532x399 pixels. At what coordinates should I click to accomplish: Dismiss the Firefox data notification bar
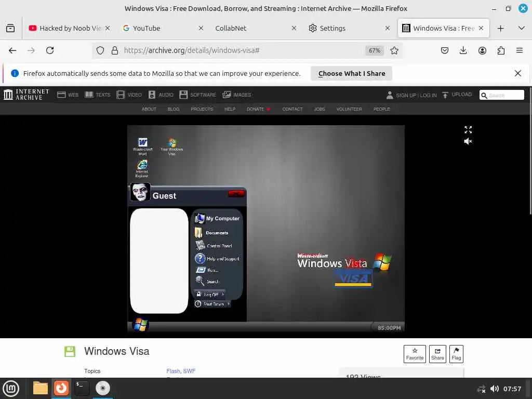pyautogui.click(x=518, y=73)
